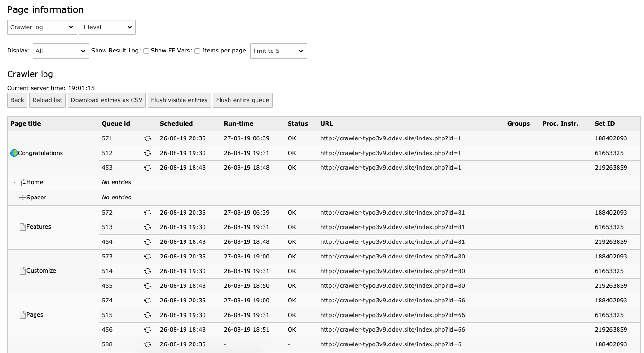Open the Items per page dropdown
This screenshot has height=353, width=644.
pyautogui.click(x=279, y=51)
